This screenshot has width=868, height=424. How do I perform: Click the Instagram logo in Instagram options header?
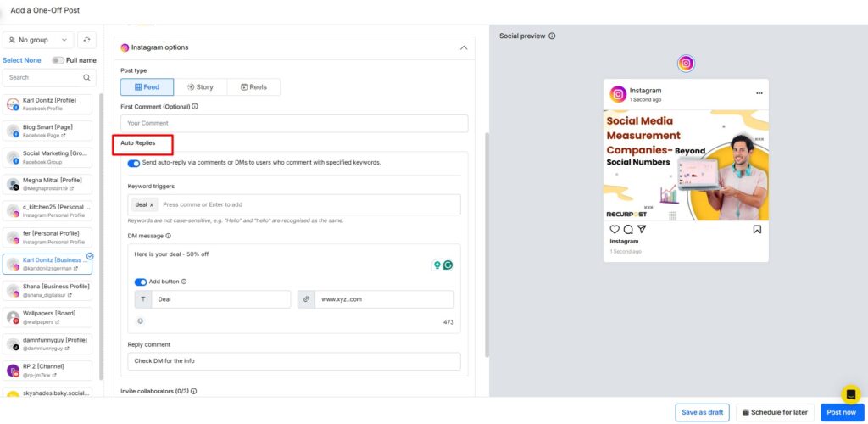[125, 47]
